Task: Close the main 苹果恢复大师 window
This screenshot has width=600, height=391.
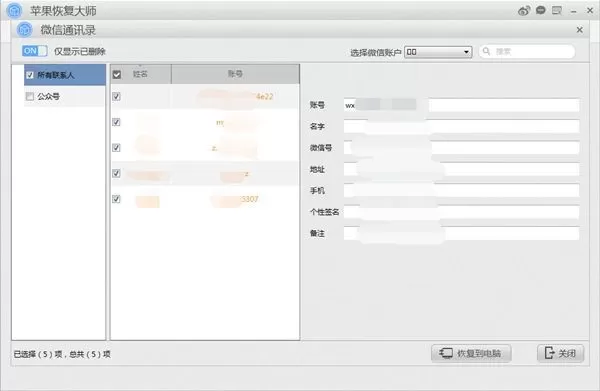Action: 590,11
